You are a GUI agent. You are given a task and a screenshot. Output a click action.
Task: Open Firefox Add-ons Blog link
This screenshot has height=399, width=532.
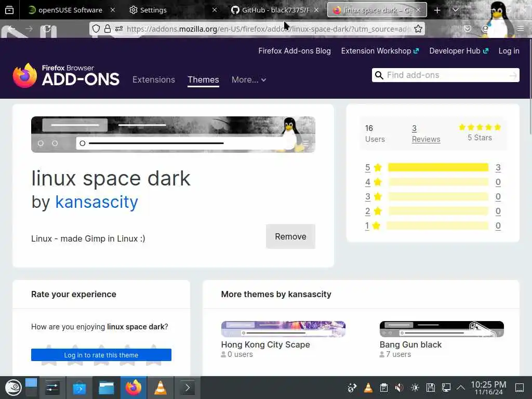click(295, 51)
